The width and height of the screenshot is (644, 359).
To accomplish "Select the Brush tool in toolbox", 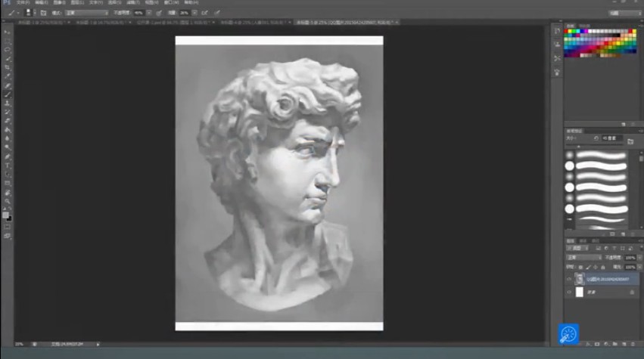I will point(8,94).
